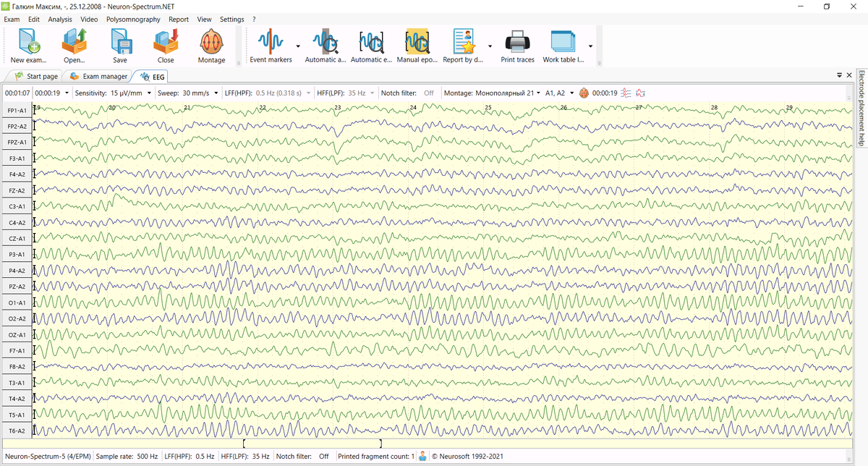Activate the Manual epochs selection icon
Viewport: 868px width, 466px height.
417,41
